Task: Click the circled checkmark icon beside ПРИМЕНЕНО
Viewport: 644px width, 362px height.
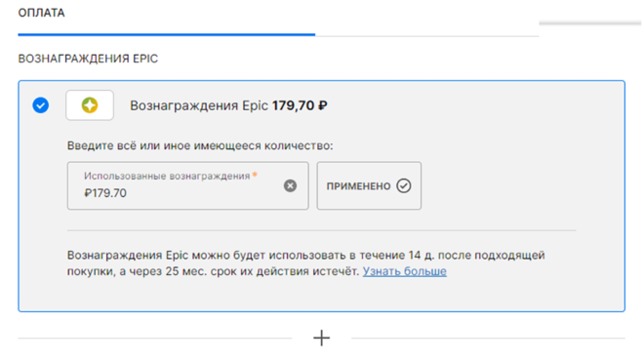Action: point(403,185)
